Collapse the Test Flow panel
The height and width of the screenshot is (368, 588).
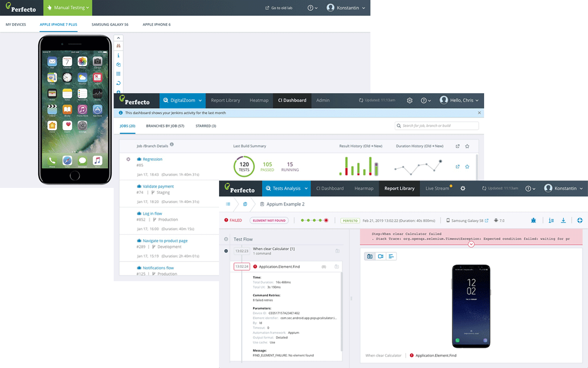(226, 239)
